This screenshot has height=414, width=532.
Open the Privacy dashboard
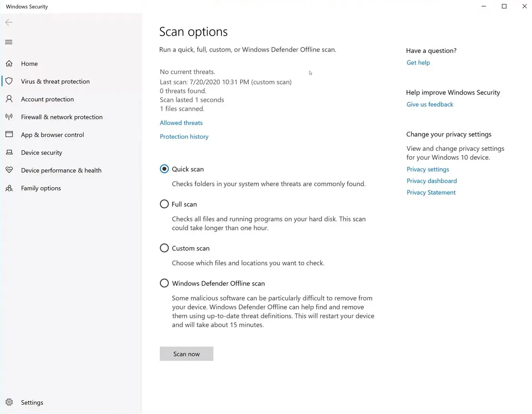431,181
